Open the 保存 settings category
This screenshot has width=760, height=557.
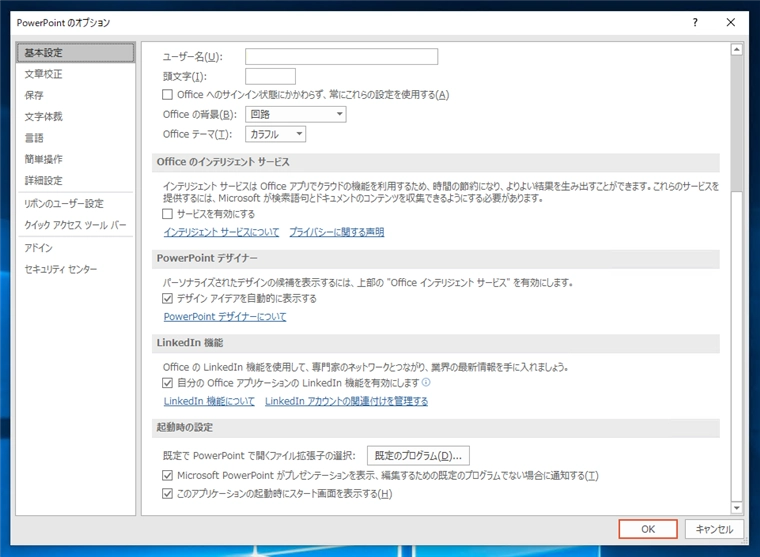point(75,95)
